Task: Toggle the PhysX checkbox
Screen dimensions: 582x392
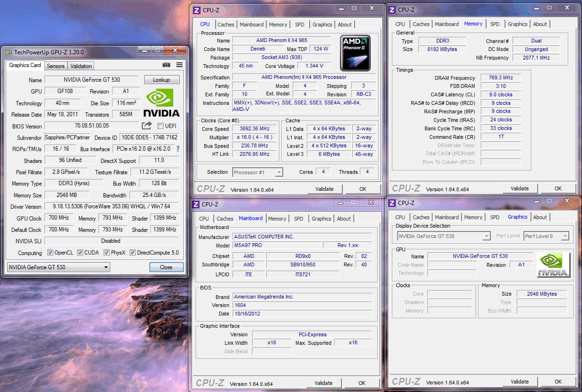Action: [x=107, y=253]
